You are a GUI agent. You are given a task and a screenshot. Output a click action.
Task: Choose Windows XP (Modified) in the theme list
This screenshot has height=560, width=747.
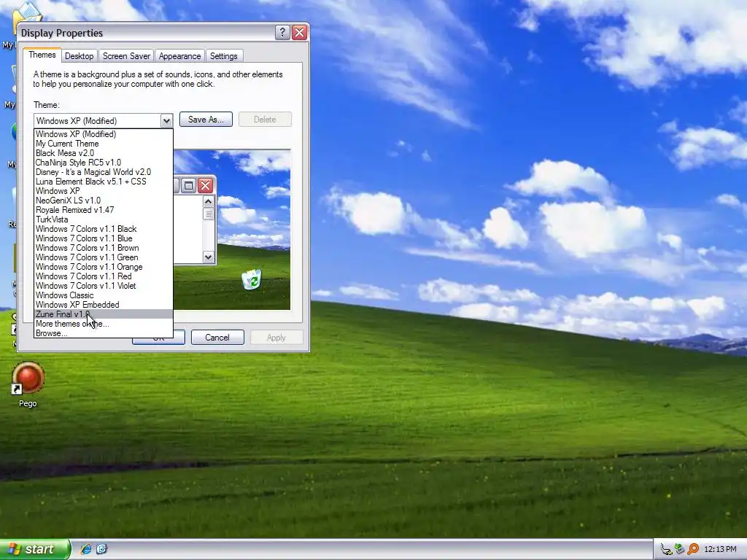click(x=104, y=134)
